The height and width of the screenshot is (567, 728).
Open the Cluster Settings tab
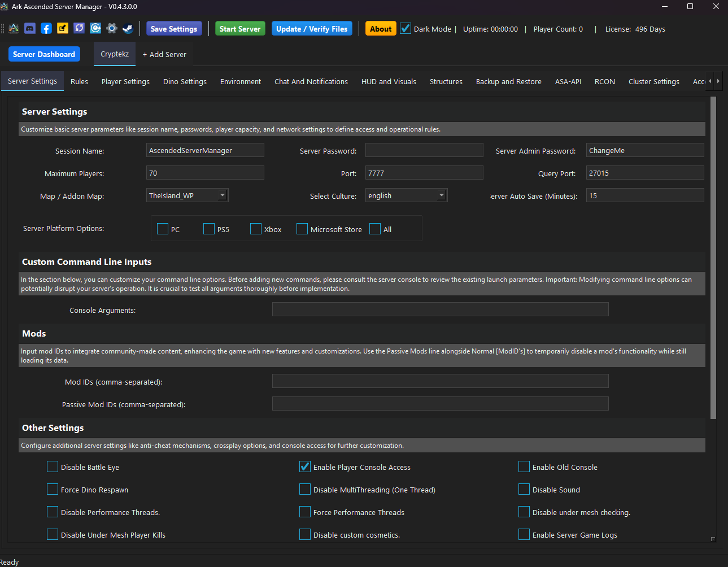click(654, 81)
